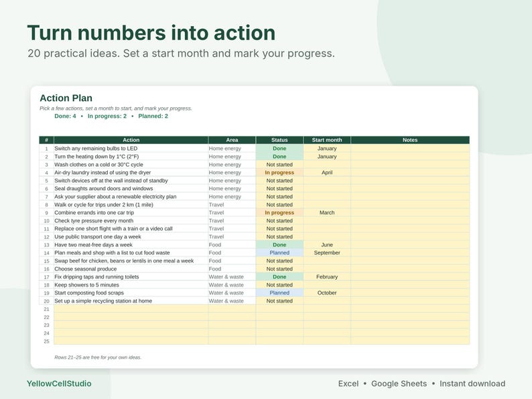
Task: Click the 'Area' column header
Action: [232, 140]
